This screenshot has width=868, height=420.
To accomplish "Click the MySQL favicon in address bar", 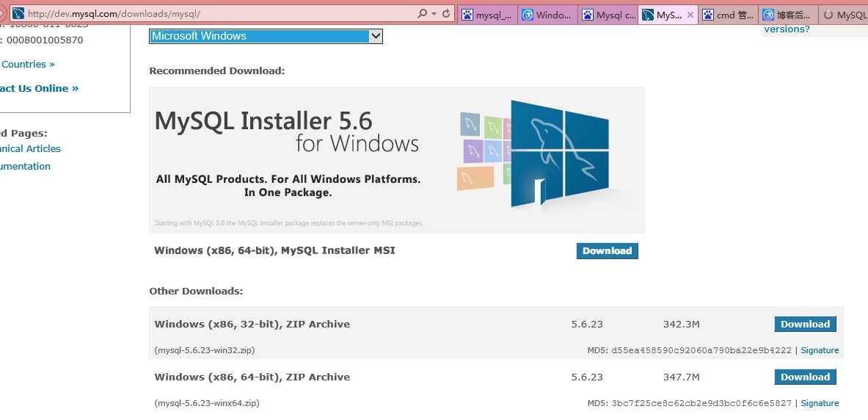I will [18, 14].
